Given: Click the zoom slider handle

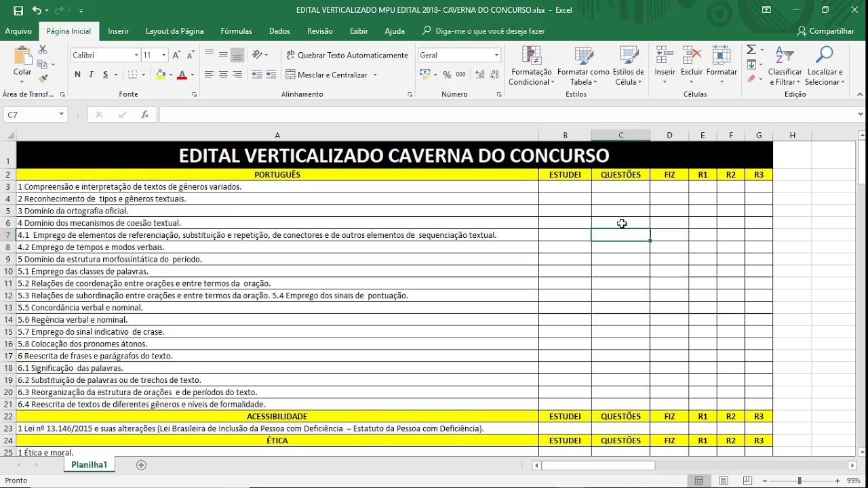Looking at the screenshot, I should 800,481.
